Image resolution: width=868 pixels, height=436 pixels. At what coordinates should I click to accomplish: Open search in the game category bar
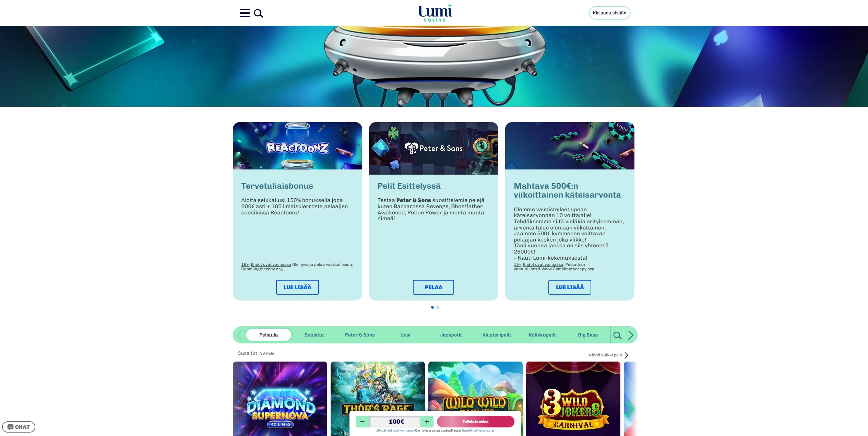click(617, 335)
